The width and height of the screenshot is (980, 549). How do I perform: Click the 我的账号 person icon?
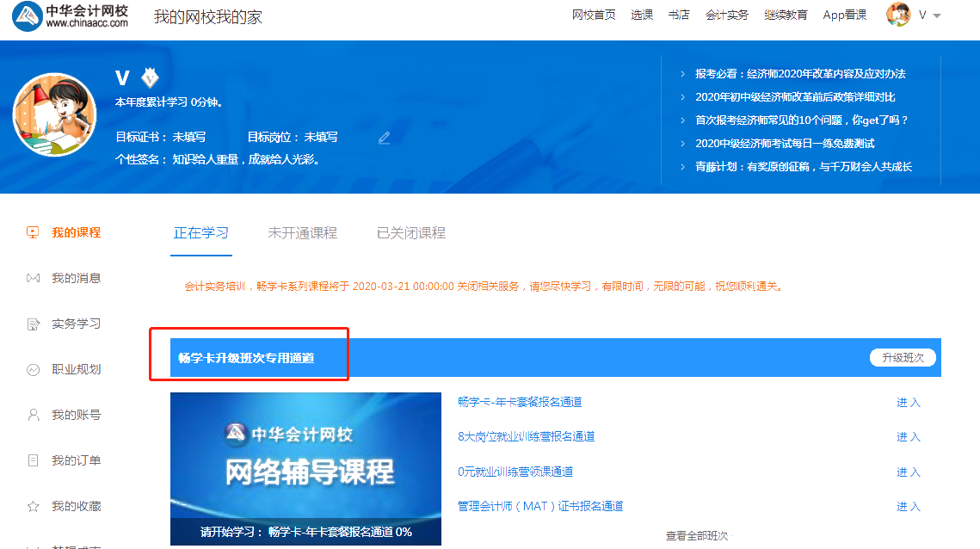coord(33,415)
